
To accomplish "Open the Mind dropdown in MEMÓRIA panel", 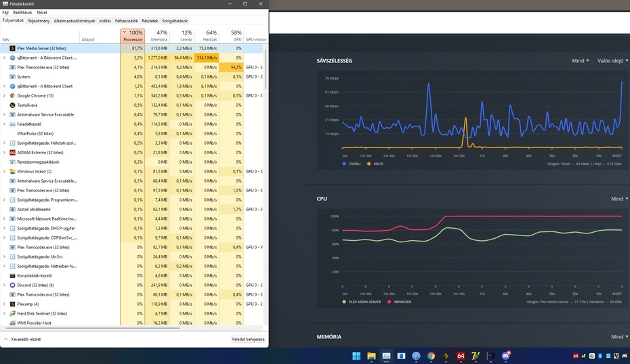I will click(620, 337).
